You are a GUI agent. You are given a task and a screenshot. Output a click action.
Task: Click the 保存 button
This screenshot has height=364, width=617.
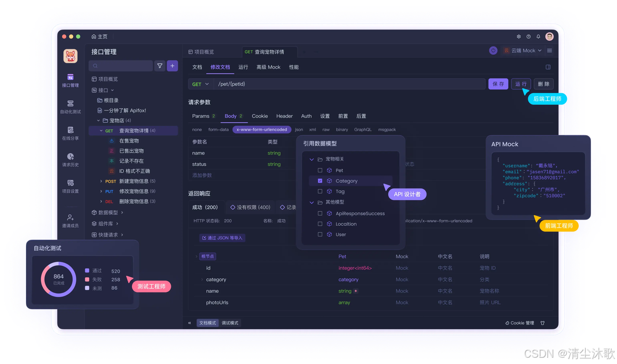[x=498, y=83]
